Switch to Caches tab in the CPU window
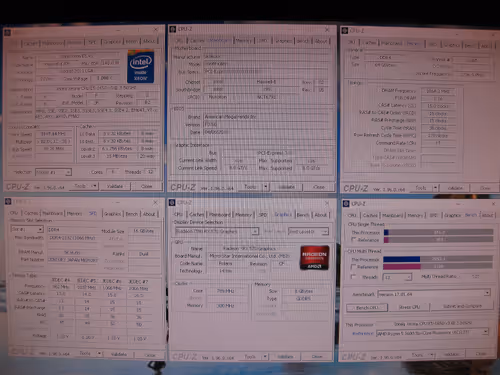Viewport: 500px width, 375px height. [30, 43]
